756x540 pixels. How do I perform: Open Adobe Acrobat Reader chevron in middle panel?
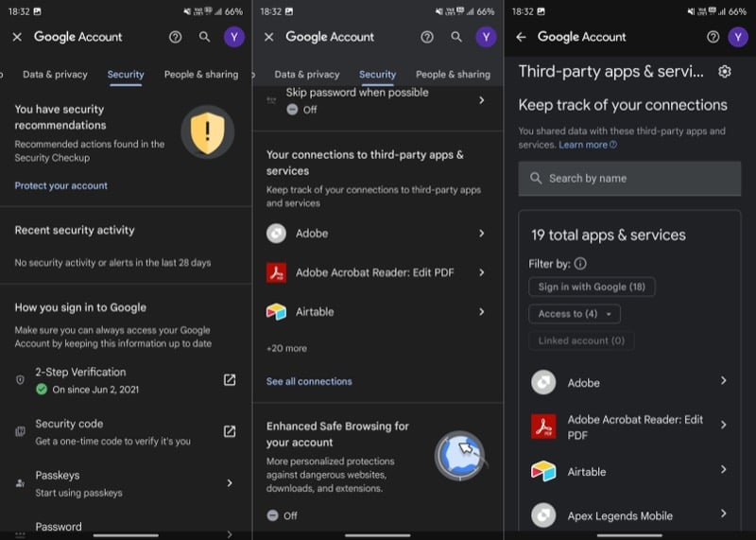coord(482,272)
